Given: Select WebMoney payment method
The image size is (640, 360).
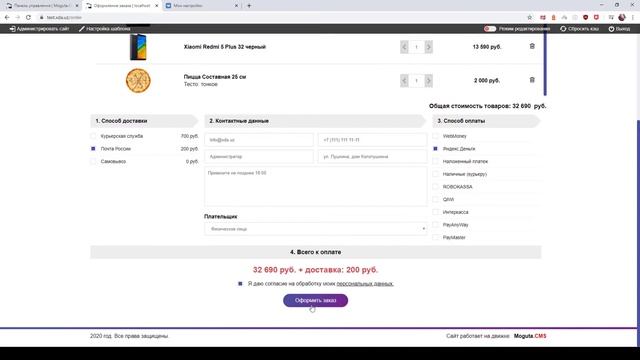Looking at the screenshot, I should 436,136.
